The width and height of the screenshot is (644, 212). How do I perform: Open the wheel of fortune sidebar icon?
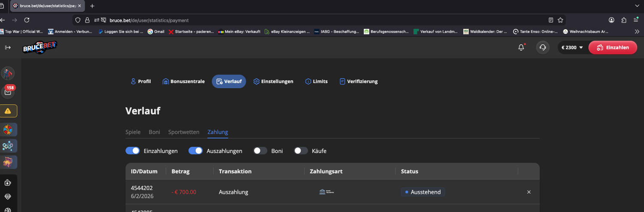tap(8, 129)
